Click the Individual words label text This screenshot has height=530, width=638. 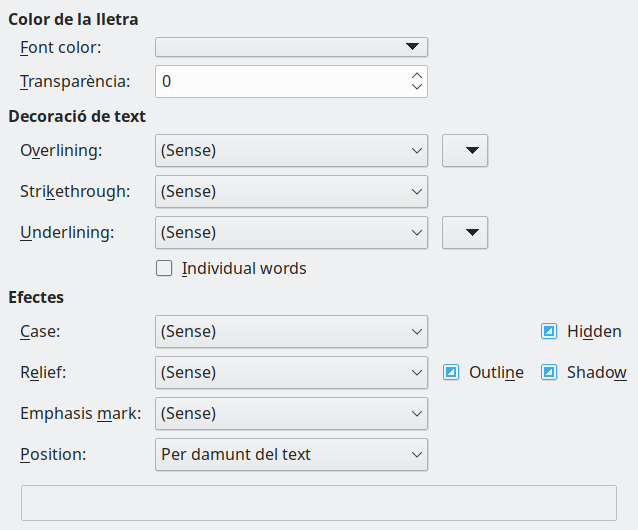tap(244, 268)
